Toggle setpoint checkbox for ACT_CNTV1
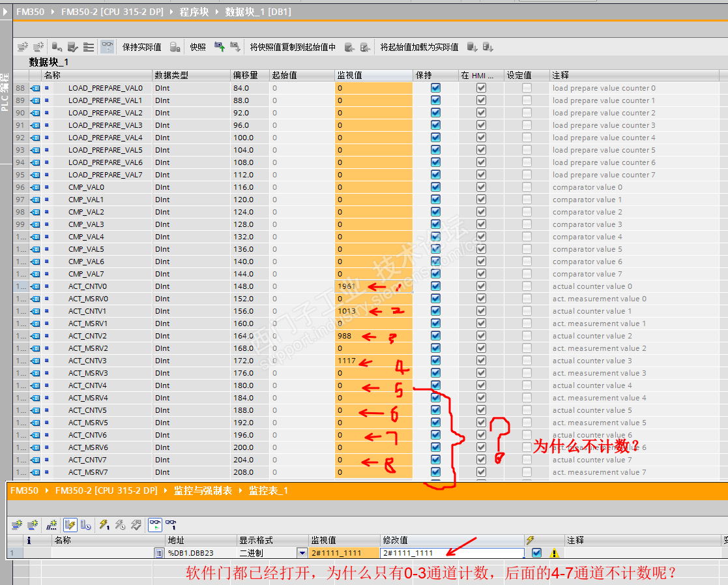The height and width of the screenshot is (585, 728). tap(527, 311)
